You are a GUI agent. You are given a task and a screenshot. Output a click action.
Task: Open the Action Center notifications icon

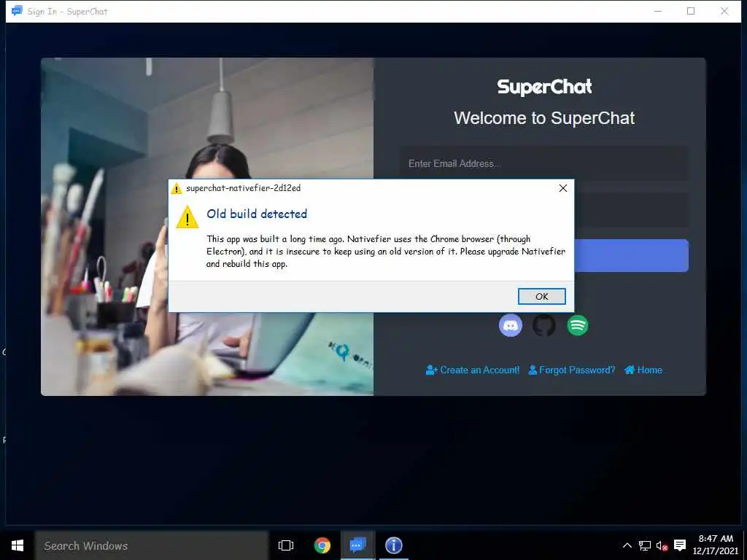[680, 545]
